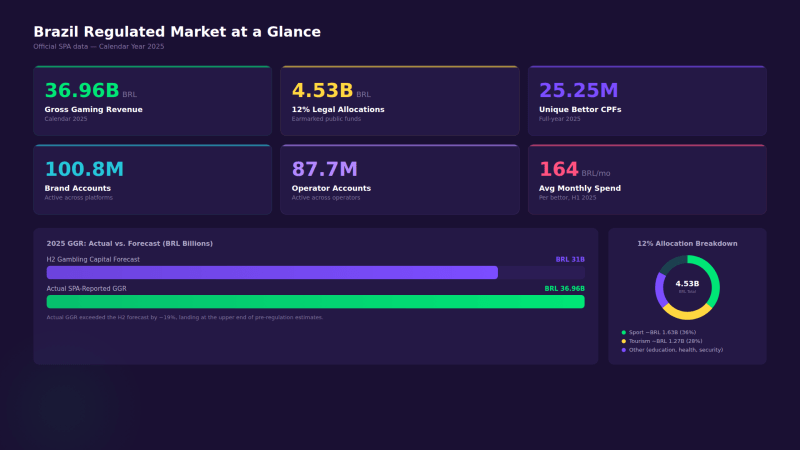Click the "Active across platforms" caption
Screen dimensions: 800x450
(79, 197)
